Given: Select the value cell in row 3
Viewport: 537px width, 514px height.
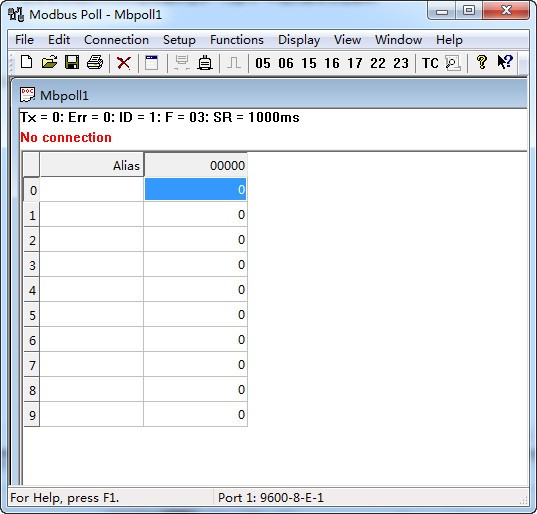Looking at the screenshot, I should coord(195,264).
